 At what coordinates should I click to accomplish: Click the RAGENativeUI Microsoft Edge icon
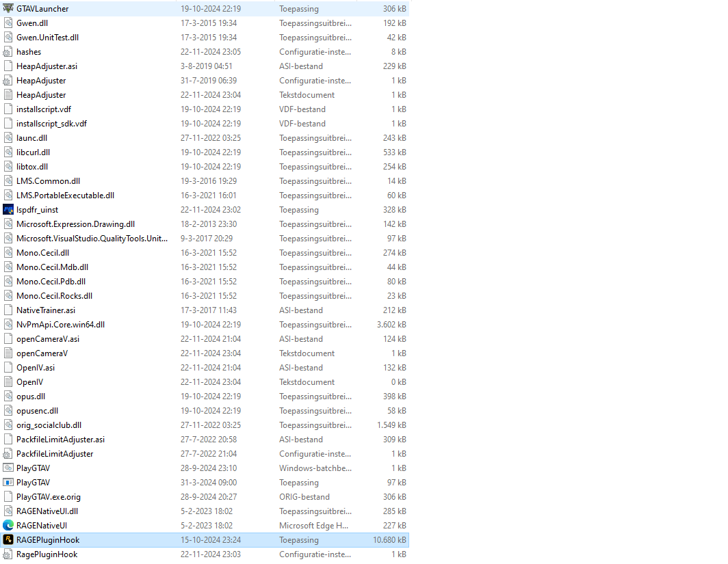pos(8,526)
